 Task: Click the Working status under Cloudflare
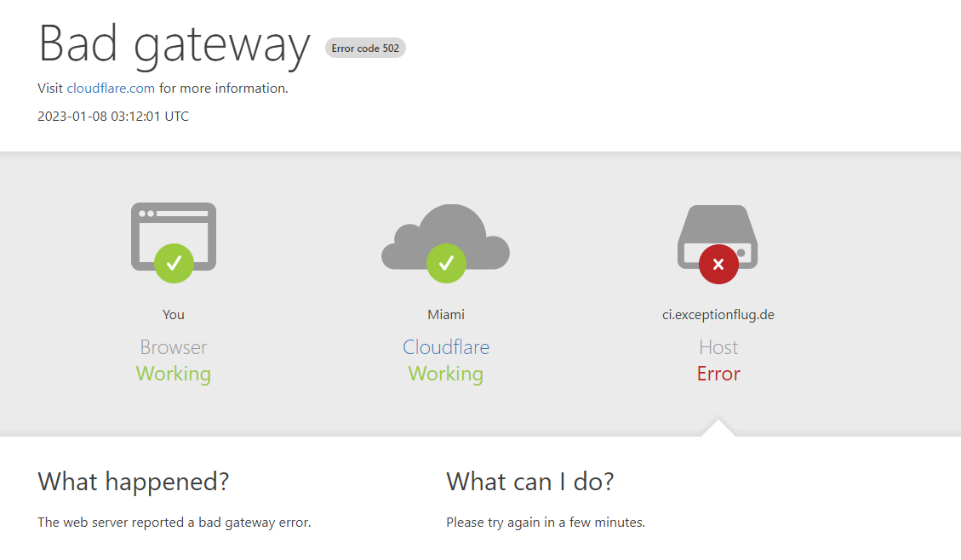[x=445, y=374]
